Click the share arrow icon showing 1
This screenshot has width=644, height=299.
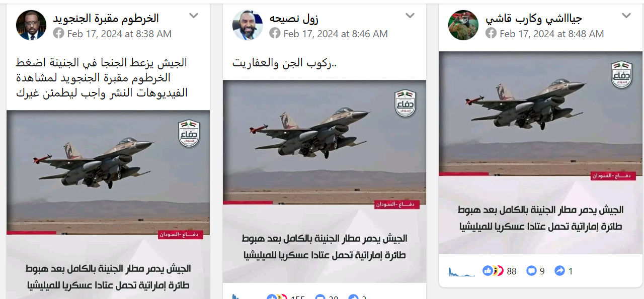[x=559, y=271]
